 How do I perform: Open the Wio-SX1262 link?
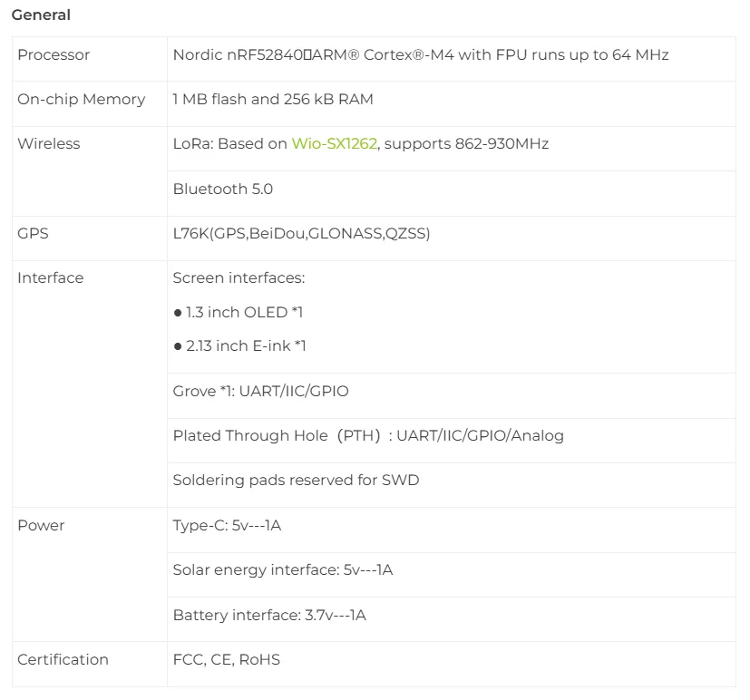pos(334,144)
